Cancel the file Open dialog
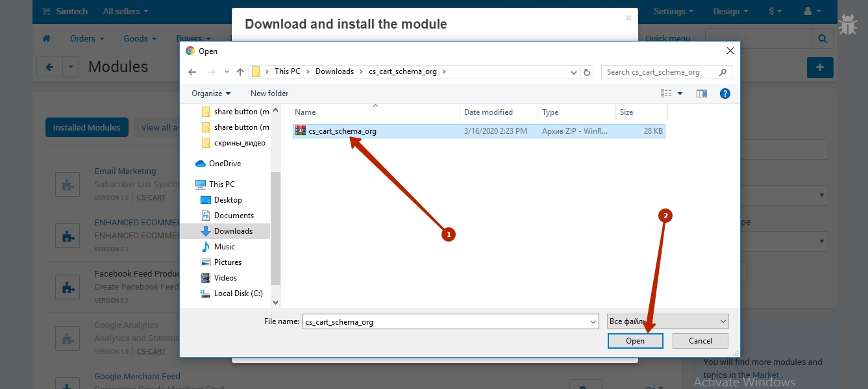The height and width of the screenshot is (389, 868). (x=700, y=341)
